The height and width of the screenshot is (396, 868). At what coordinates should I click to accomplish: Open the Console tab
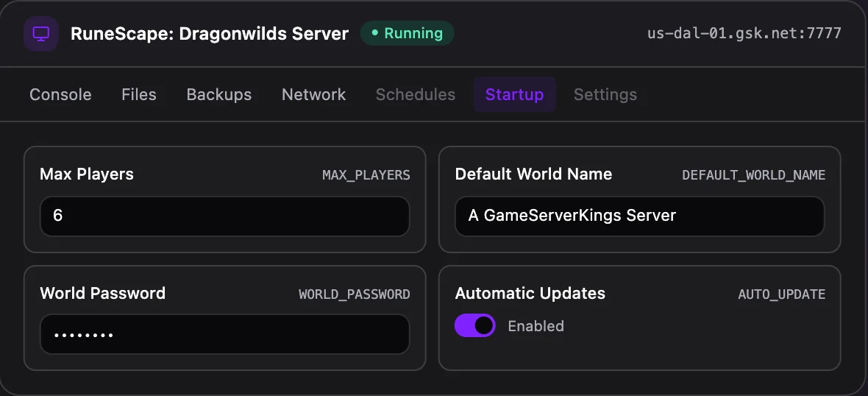pos(60,95)
